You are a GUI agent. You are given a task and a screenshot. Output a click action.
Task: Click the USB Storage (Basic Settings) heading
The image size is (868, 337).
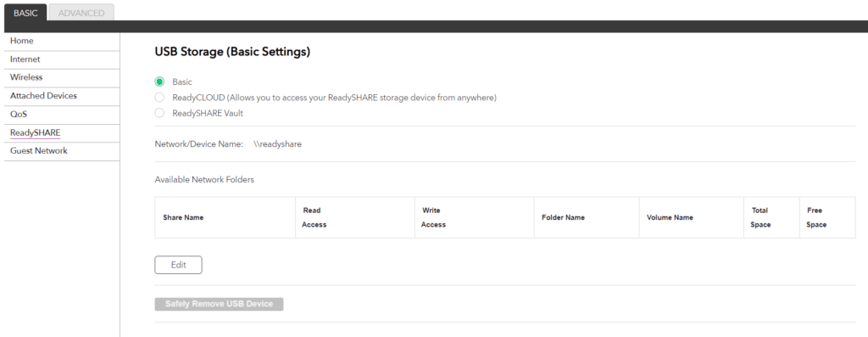pyautogui.click(x=232, y=52)
